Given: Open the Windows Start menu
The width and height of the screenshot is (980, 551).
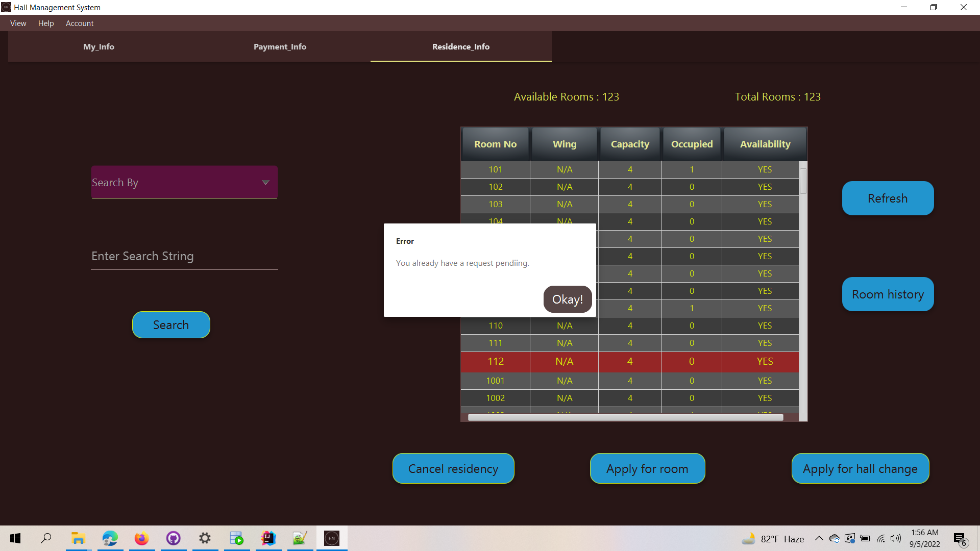Looking at the screenshot, I should tap(15, 538).
